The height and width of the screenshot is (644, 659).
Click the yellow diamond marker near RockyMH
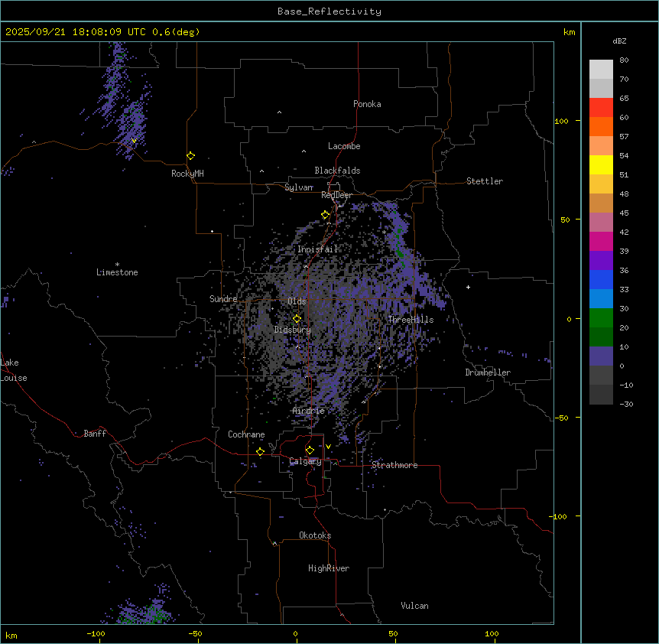click(190, 155)
